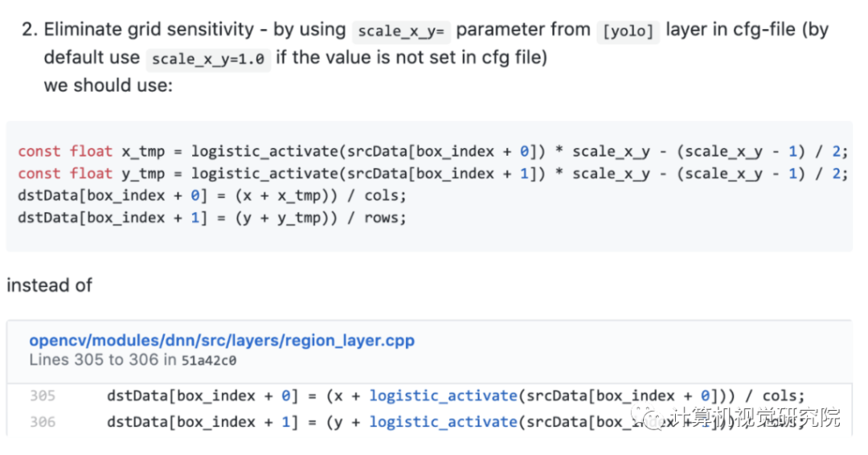Click the dstData rows assignment in code block
The width and height of the screenshot is (868, 455).
pos(212,218)
